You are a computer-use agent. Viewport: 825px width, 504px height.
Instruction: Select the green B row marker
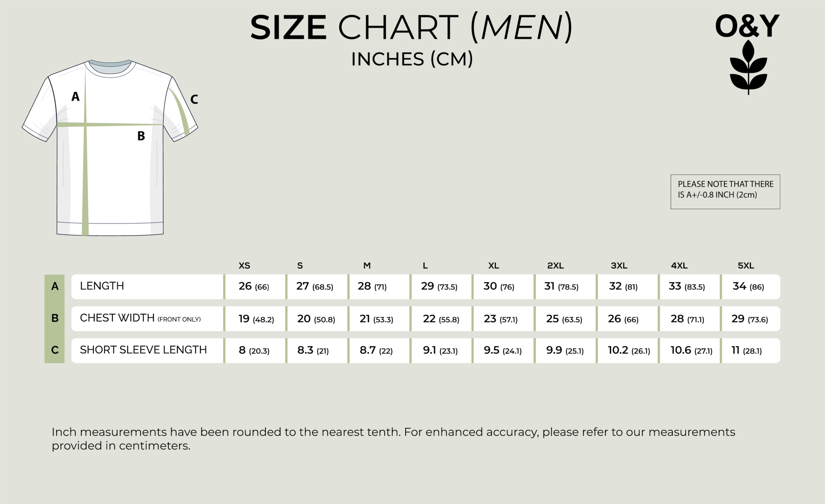pyautogui.click(x=55, y=318)
